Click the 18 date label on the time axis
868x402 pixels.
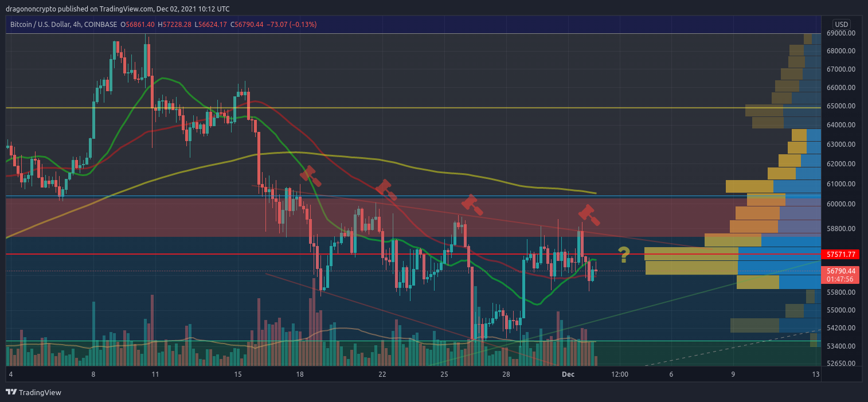click(x=300, y=374)
